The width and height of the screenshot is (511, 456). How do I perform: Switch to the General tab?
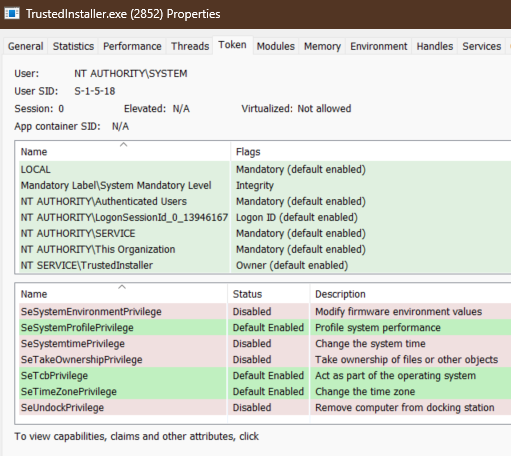point(26,46)
